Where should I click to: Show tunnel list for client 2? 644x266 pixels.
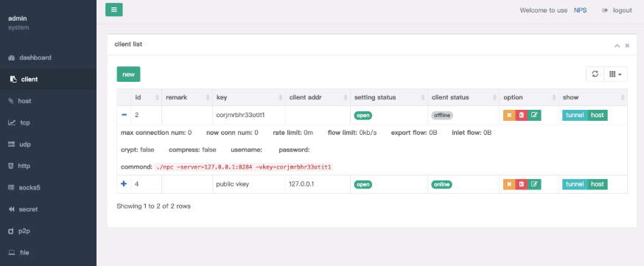click(x=575, y=116)
